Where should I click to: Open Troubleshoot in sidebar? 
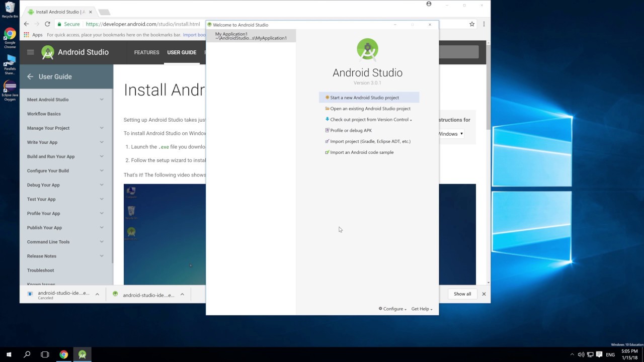(x=40, y=270)
